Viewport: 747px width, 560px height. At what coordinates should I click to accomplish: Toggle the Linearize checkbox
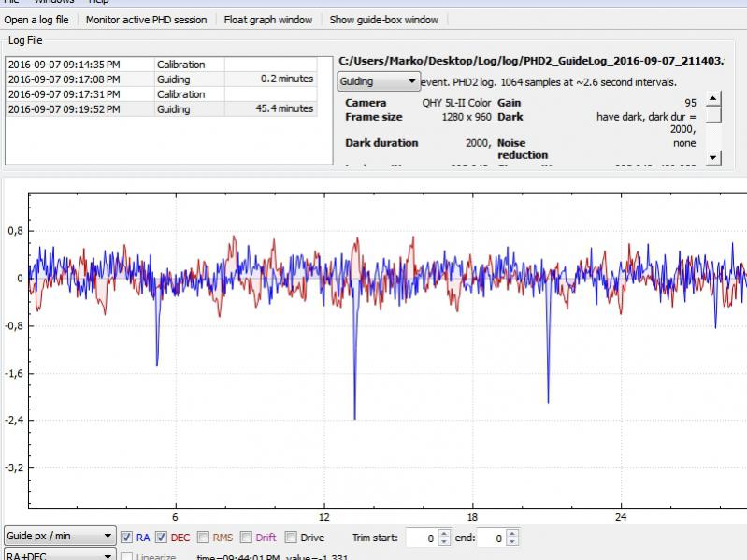pyautogui.click(x=126, y=556)
